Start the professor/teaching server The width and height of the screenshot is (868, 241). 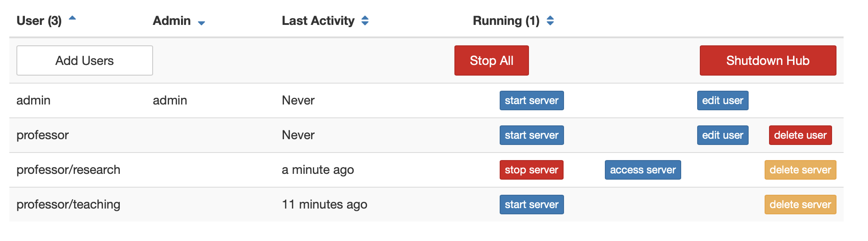coord(531,205)
